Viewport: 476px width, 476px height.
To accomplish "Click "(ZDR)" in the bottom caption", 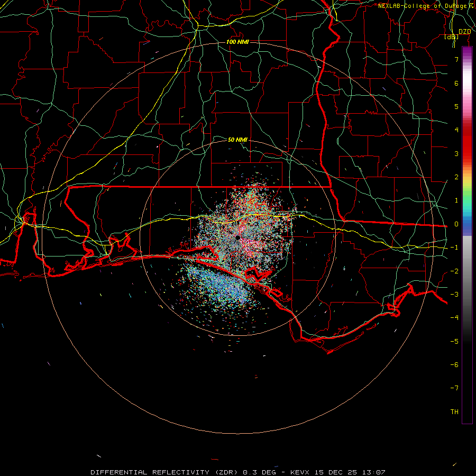I will point(226,472).
